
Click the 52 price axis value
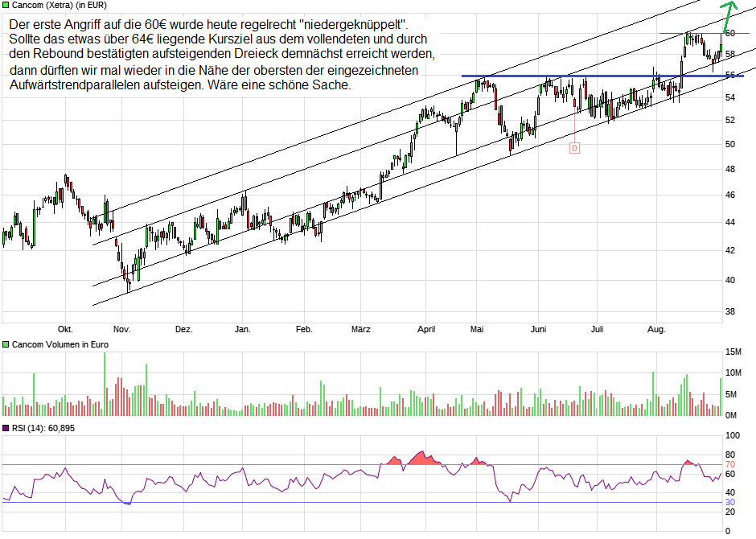pos(730,121)
